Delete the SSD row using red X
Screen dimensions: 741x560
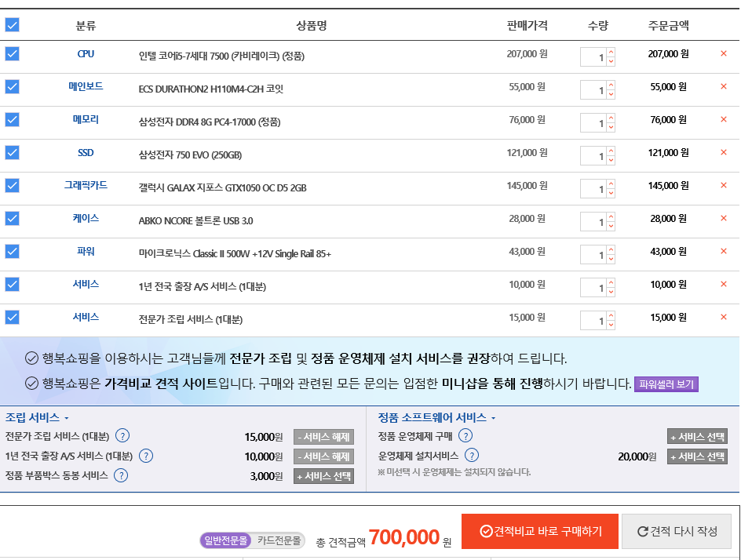click(724, 153)
